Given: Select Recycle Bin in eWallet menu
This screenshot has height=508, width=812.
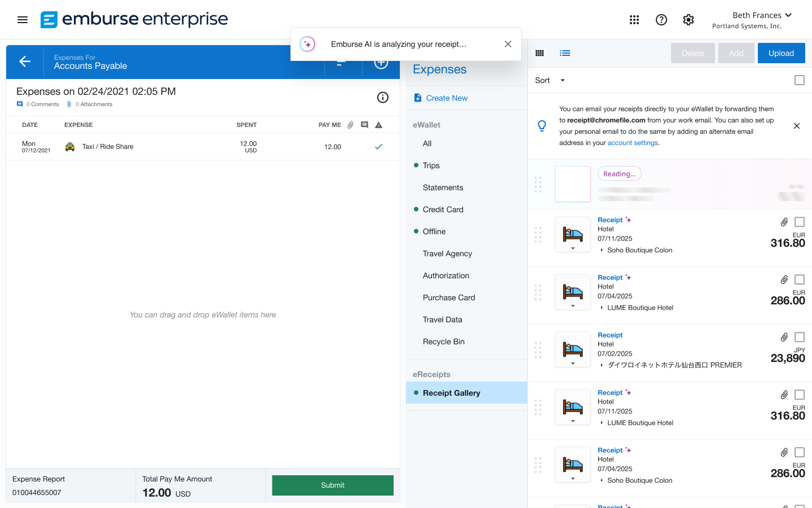Looking at the screenshot, I should pos(443,341).
